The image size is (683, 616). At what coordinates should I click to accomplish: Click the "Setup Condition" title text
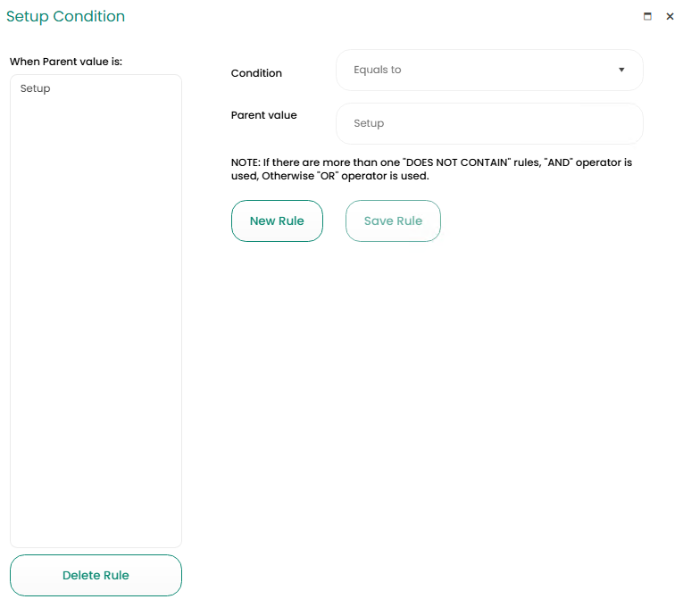(65, 17)
